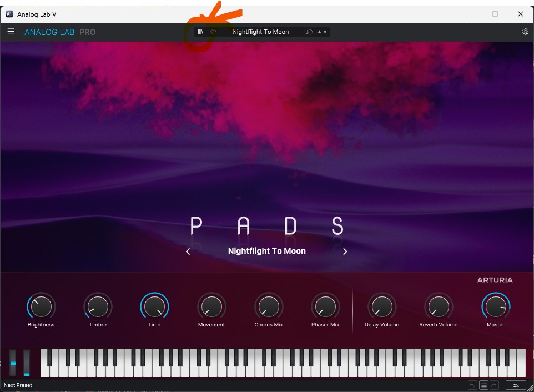Click the window resize handle in the corner
Viewport: 534px width, 392px height.
click(530, 388)
